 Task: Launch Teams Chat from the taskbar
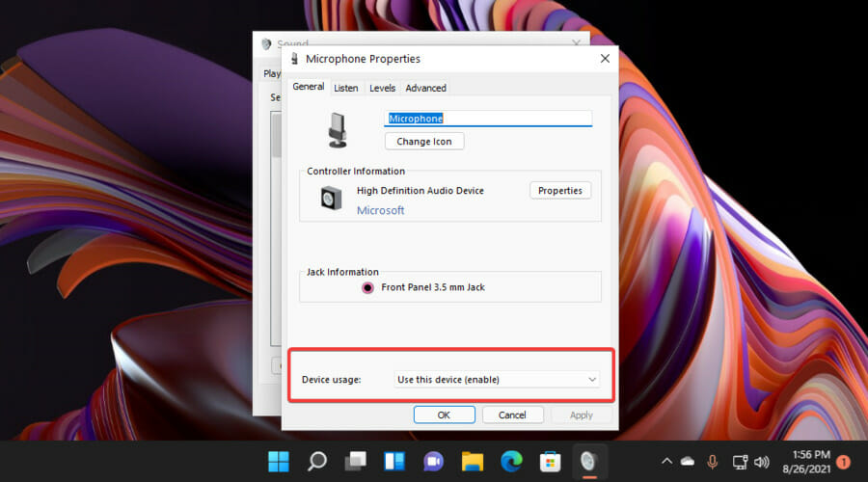(x=433, y=461)
